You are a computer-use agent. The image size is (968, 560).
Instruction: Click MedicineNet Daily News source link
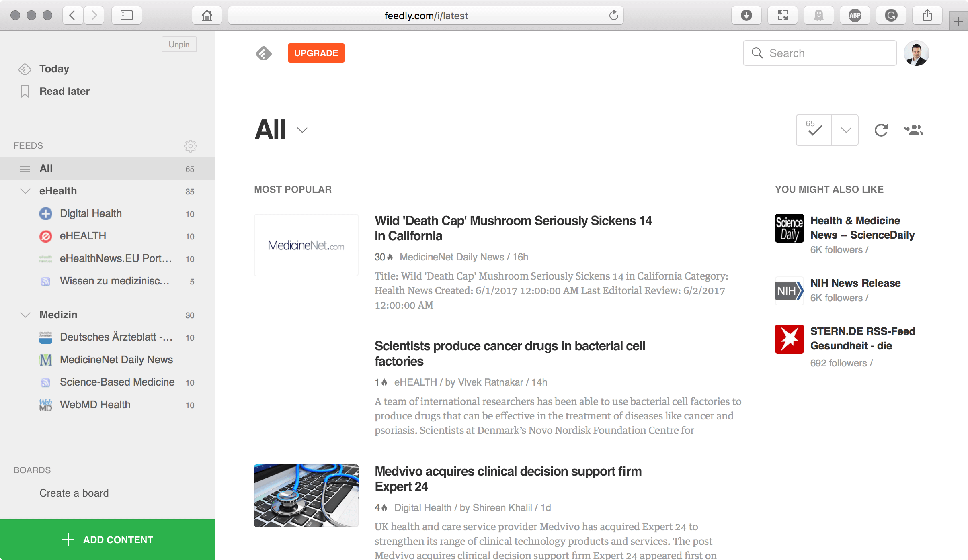click(452, 257)
